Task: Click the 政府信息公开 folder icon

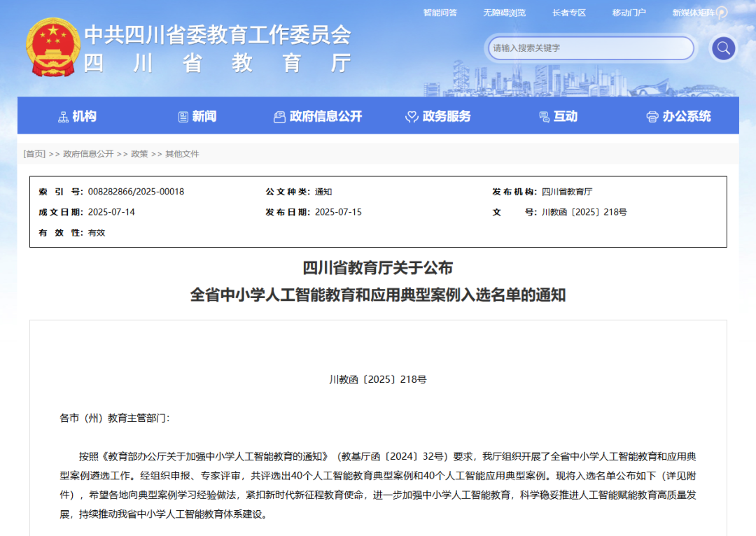Action: 279,117
